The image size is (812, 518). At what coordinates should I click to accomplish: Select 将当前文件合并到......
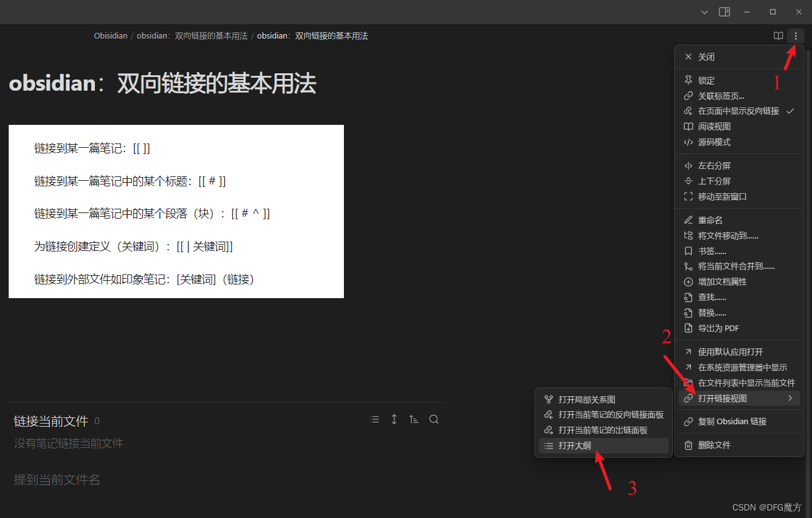[x=739, y=266]
